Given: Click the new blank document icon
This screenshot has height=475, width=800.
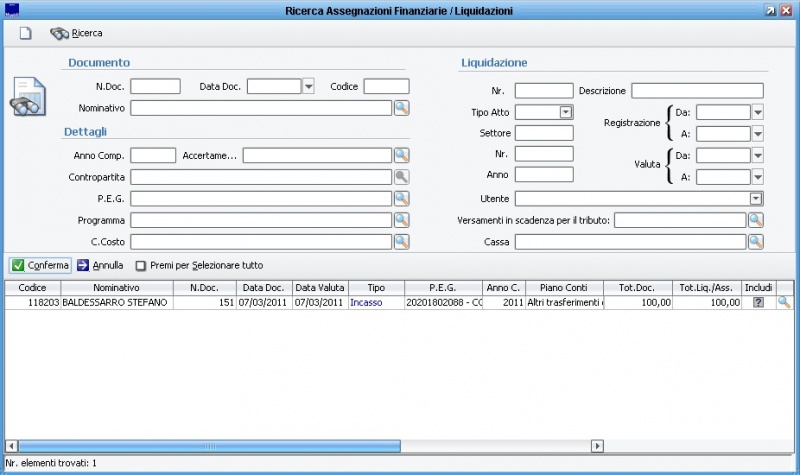Looking at the screenshot, I should [26, 33].
